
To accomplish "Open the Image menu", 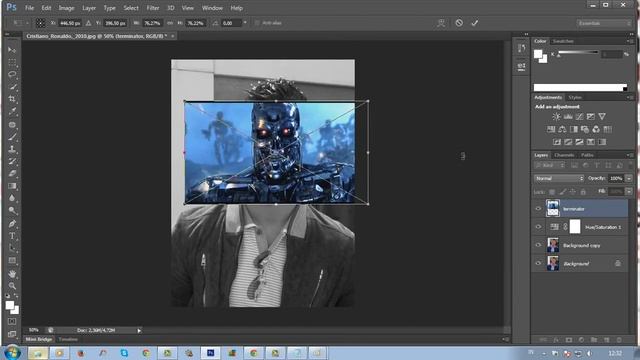I will pos(66,8).
